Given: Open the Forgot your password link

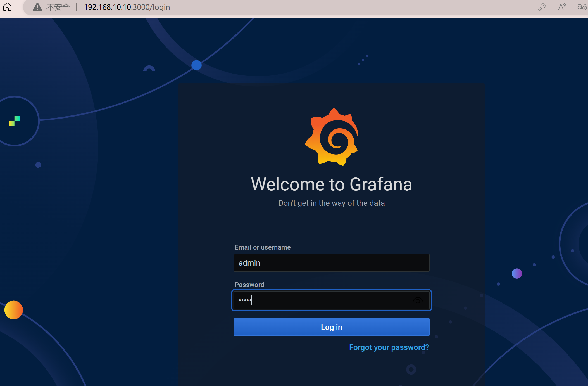Looking at the screenshot, I should pyautogui.click(x=389, y=347).
